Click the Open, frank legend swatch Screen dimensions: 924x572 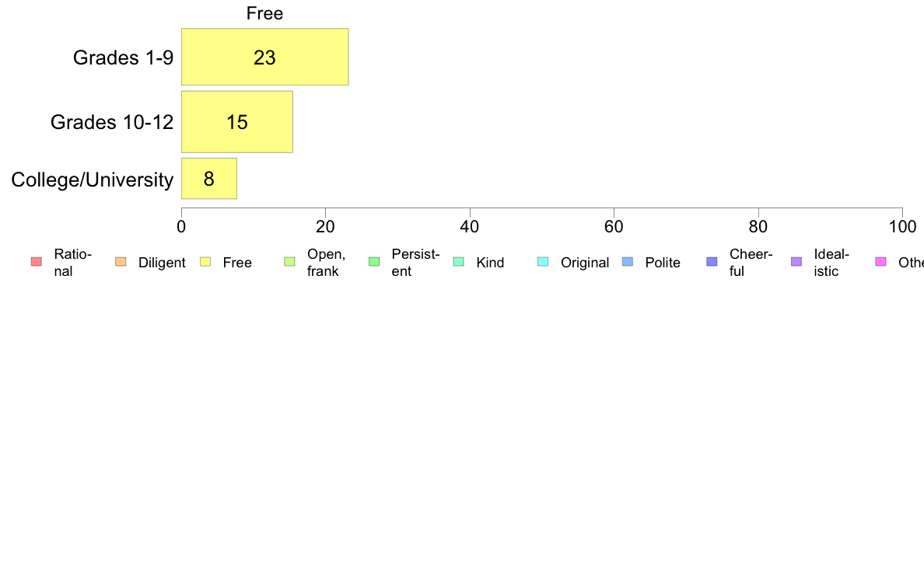point(289,262)
